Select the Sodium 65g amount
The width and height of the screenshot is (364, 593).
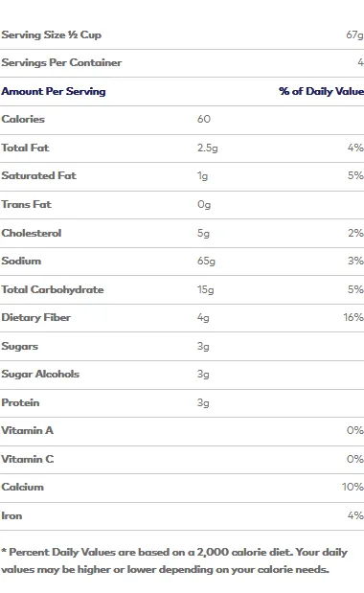pos(206,261)
